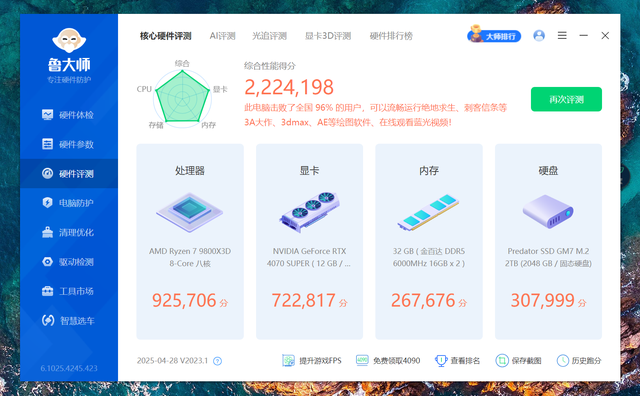Open the hamburger menu icon

[562, 36]
